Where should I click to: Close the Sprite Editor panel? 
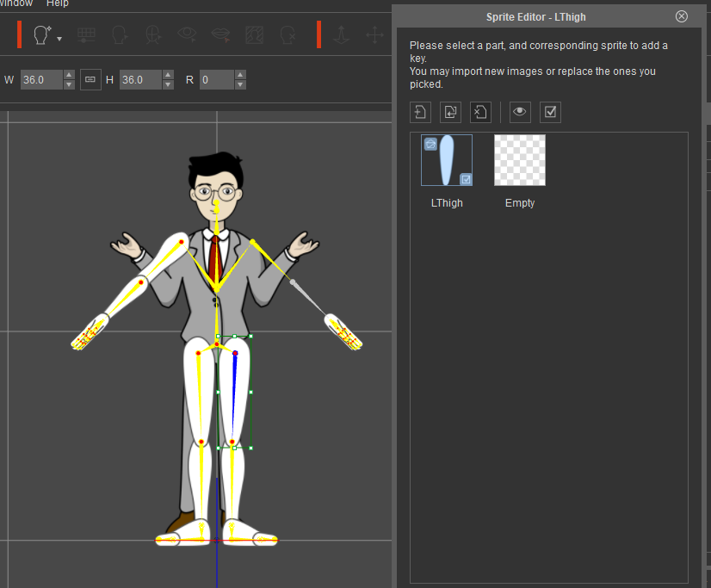pyautogui.click(x=681, y=16)
